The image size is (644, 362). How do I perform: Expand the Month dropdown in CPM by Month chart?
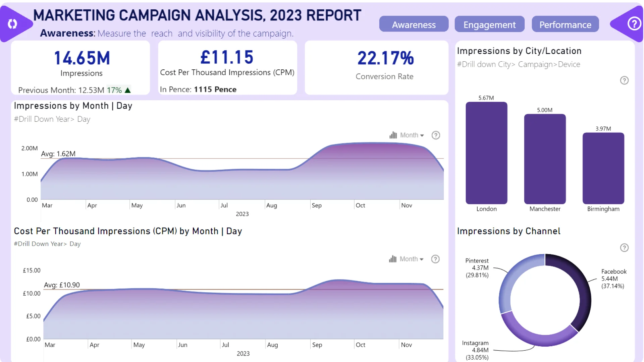pos(412,259)
